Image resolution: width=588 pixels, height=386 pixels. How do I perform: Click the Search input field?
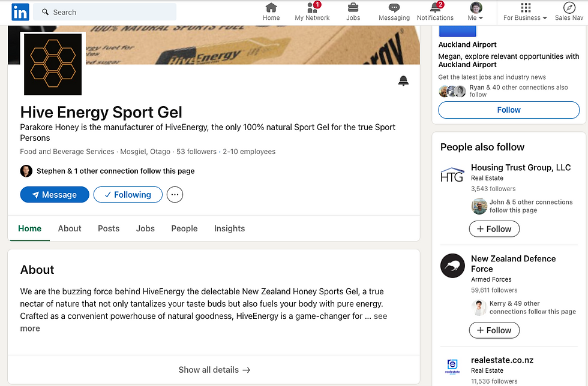[x=105, y=12]
